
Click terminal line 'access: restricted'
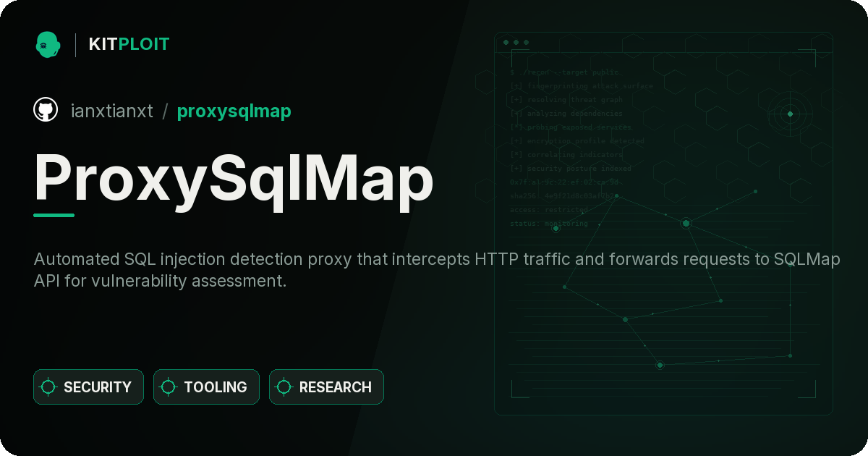point(549,210)
